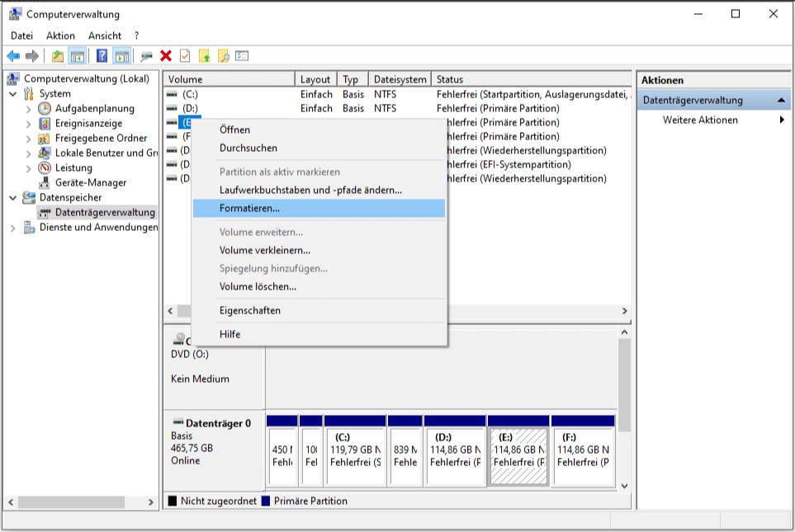Select Datenträgerverwaltung in the tree
The height and width of the screenshot is (532, 795).
105,212
